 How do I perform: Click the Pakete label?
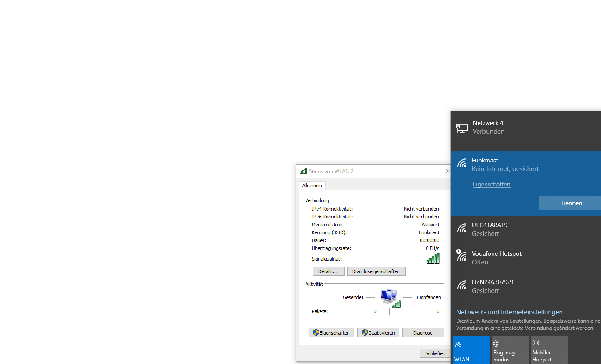(x=320, y=311)
